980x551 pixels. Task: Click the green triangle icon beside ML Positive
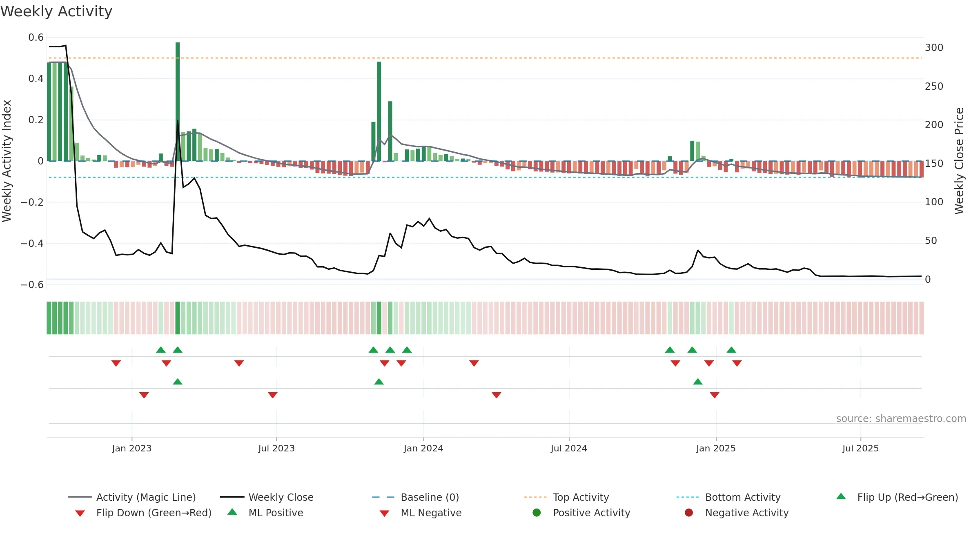tap(232, 512)
